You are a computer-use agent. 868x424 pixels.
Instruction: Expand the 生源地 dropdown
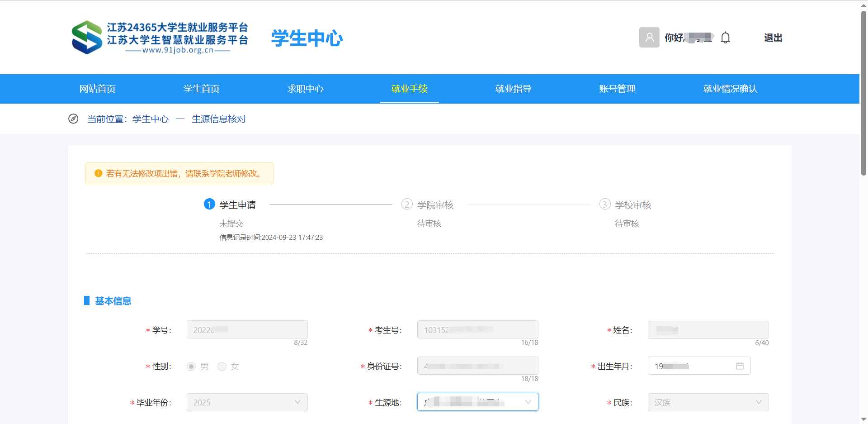478,402
